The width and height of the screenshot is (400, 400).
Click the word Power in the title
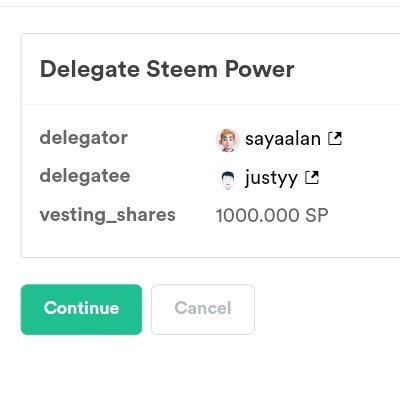(260, 69)
